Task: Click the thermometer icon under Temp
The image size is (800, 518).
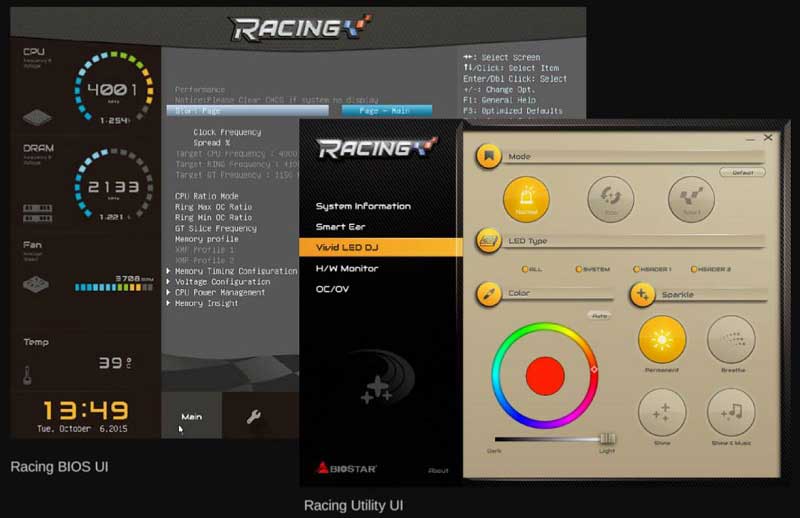Action: pos(27,376)
